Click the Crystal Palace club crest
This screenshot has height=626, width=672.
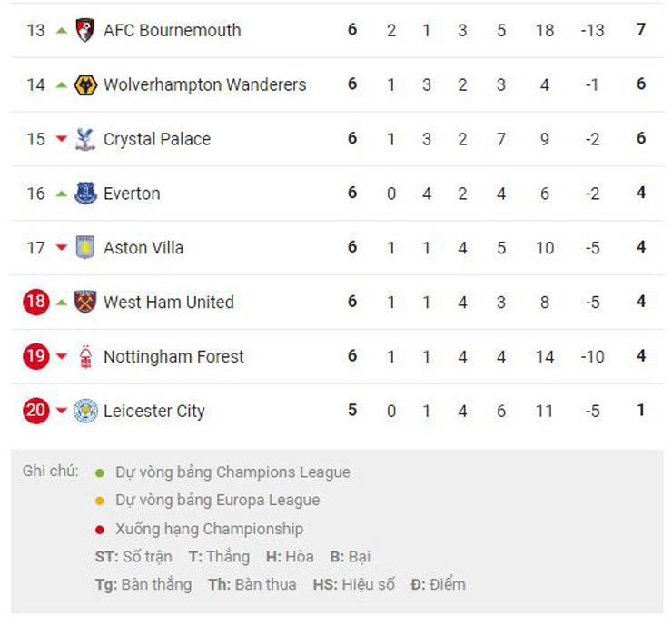pyautogui.click(x=85, y=139)
